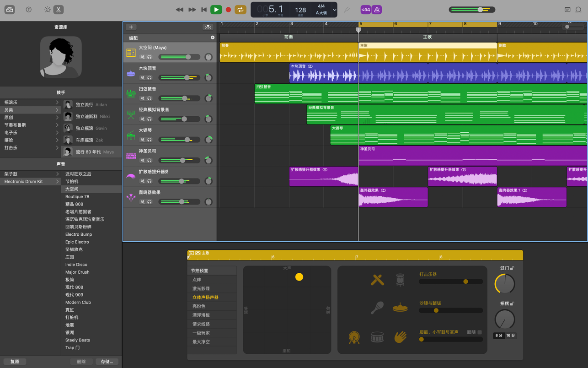Select the 激光影碟 beat preset
Screen dimensions: 588x368
[201, 288]
